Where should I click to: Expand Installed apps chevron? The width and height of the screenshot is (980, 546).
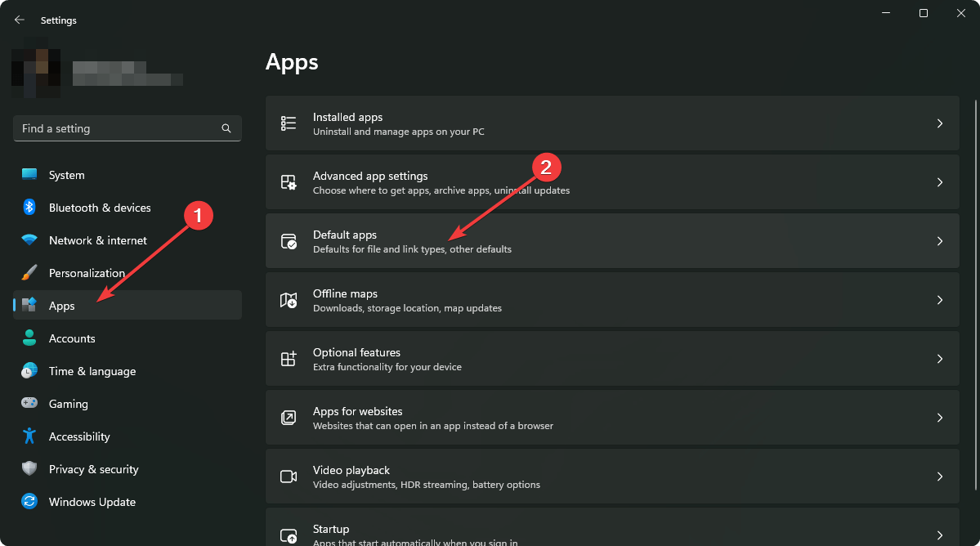pyautogui.click(x=939, y=123)
